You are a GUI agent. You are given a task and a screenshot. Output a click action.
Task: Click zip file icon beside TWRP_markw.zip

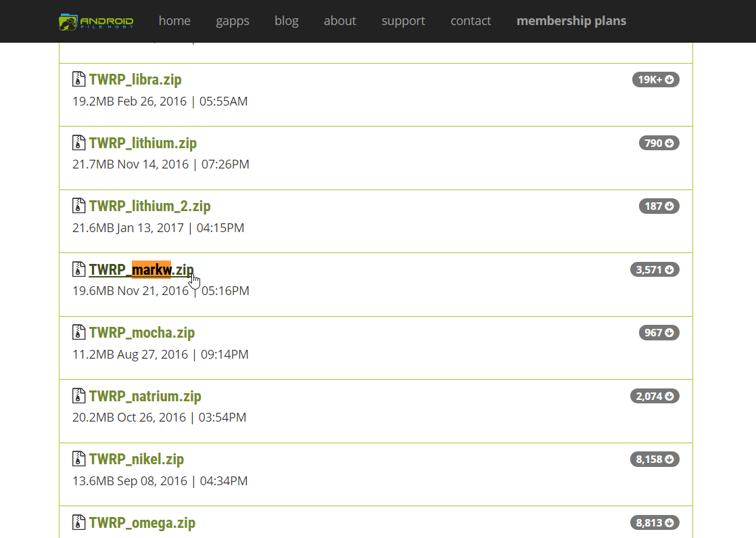point(78,269)
